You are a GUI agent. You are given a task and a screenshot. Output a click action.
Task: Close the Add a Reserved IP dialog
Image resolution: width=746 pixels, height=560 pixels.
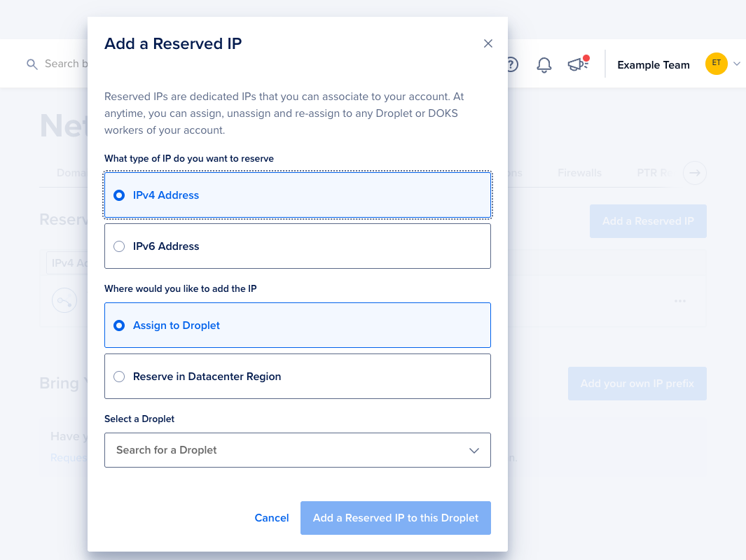(x=488, y=43)
